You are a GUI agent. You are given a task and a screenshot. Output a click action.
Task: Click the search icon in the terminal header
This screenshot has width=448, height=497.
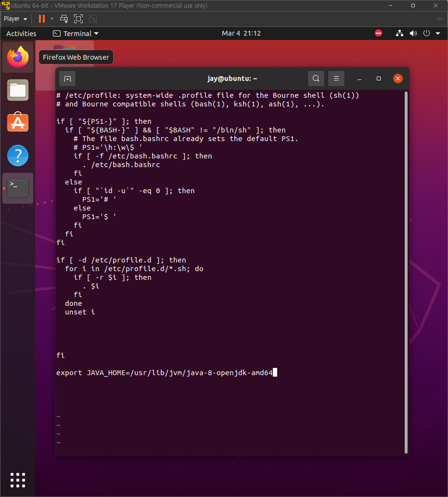coord(316,78)
